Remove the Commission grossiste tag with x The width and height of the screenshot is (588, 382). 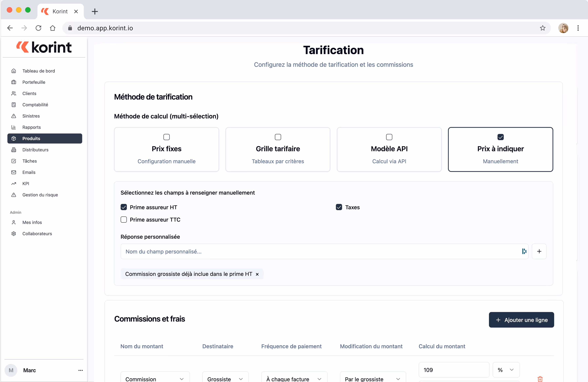(x=257, y=274)
